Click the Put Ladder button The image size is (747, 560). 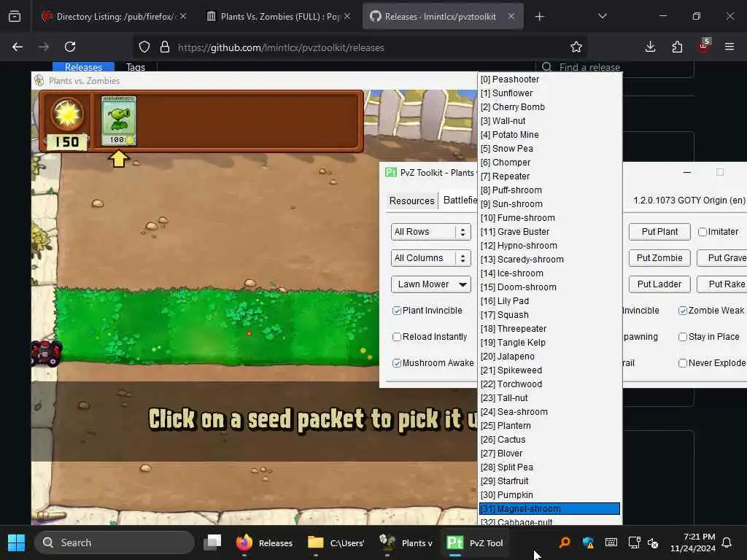click(x=659, y=284)
